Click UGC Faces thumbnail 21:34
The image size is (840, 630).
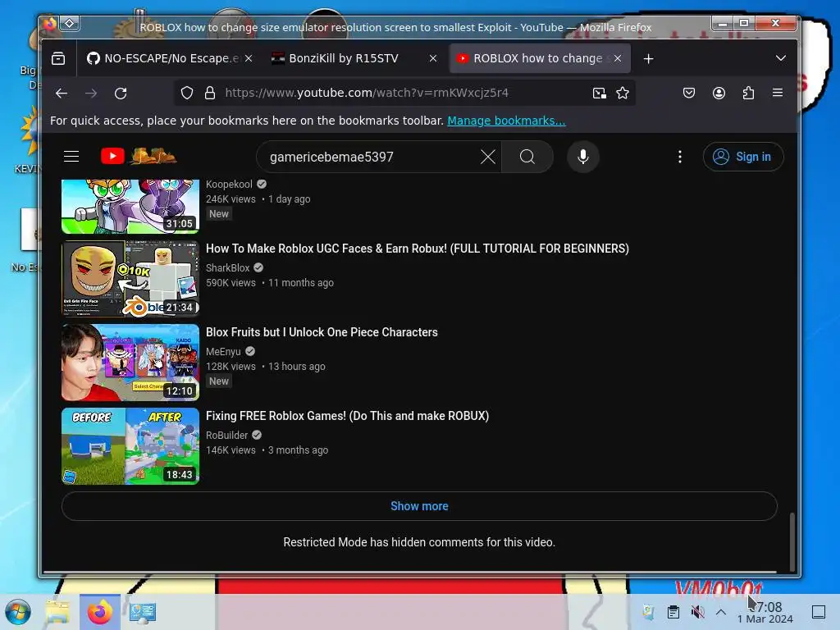[130, 279]
